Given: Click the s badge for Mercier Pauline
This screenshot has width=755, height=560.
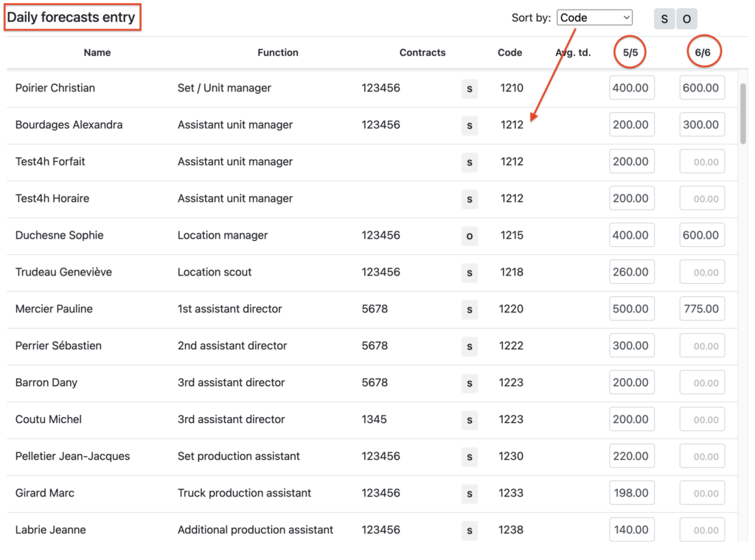Looking at the screenshot, I should point(470,309).
